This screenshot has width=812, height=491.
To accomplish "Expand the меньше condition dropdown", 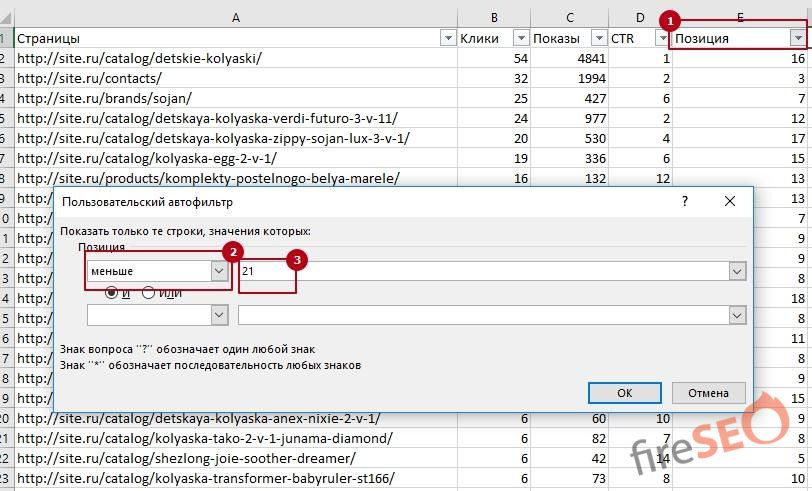I will [x=219, y=271].
